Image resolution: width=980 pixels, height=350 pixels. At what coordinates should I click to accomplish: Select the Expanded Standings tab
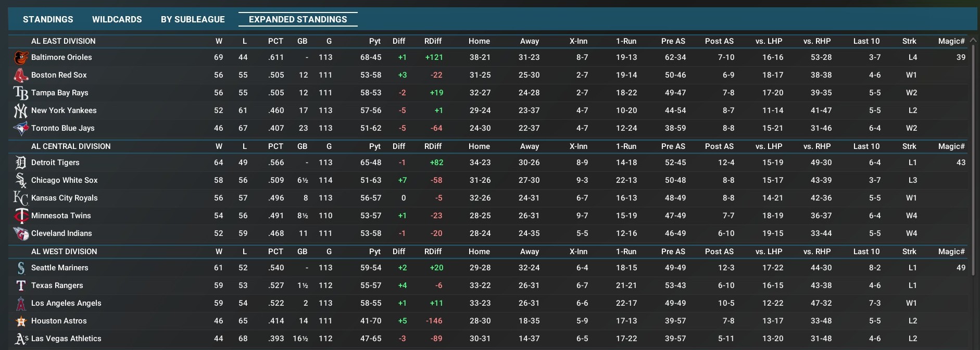click(298, 19)
